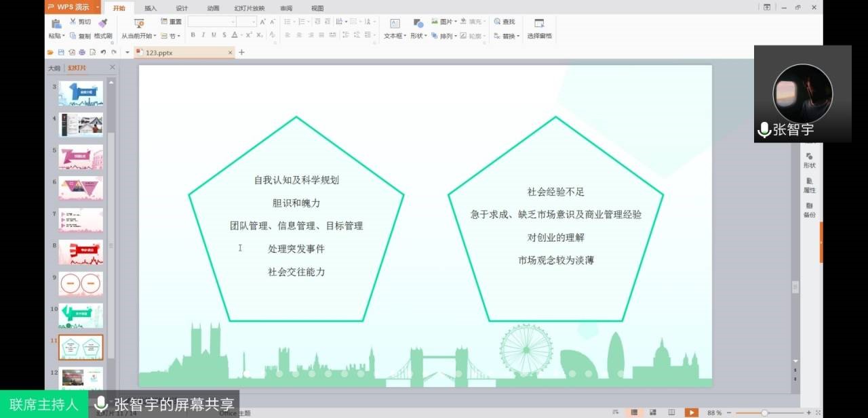This screenshot has width=868, height=418.
Task: Select slide 8 thumbnail in panel
Action: coord(81,251)
